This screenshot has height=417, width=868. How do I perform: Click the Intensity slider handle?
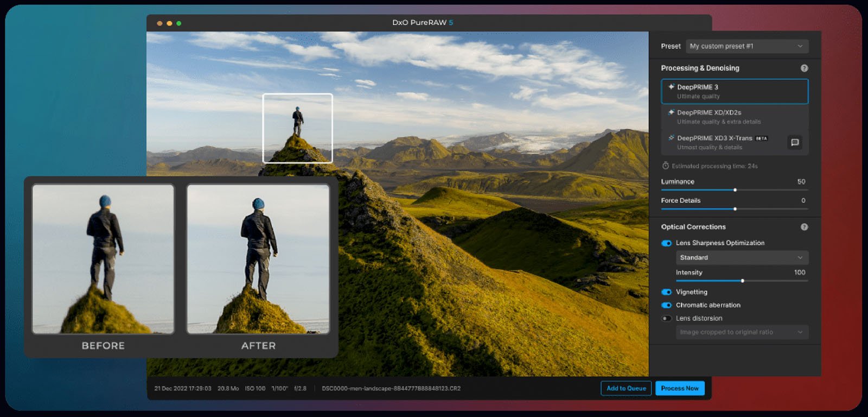(x=742, y=281)
